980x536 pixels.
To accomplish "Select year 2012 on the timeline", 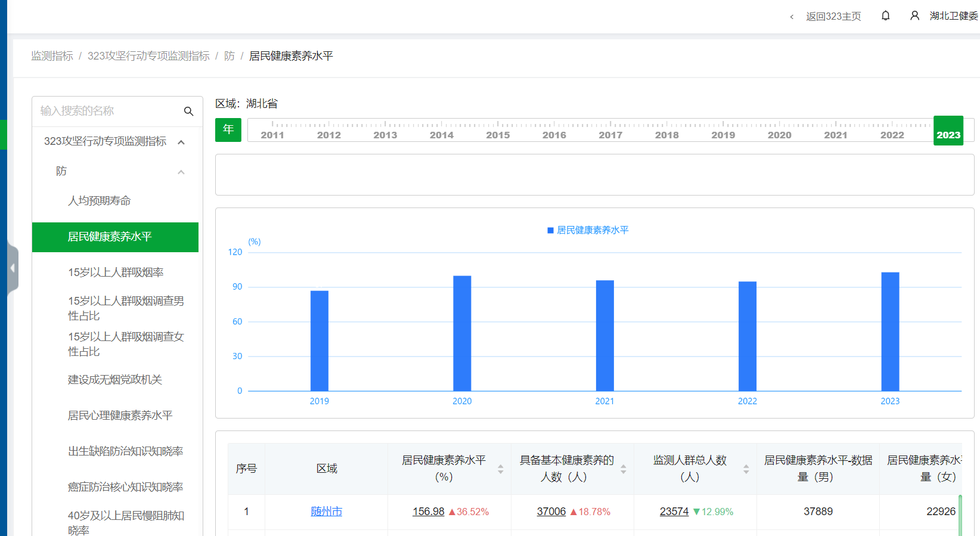I will click(x=329, y=135).
